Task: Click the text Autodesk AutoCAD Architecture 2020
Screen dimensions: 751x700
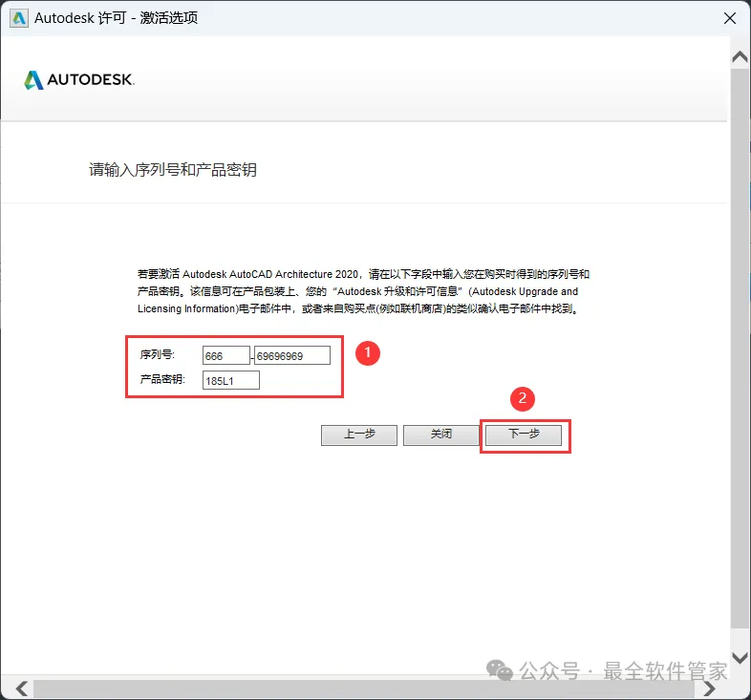Action: point(270,274)
